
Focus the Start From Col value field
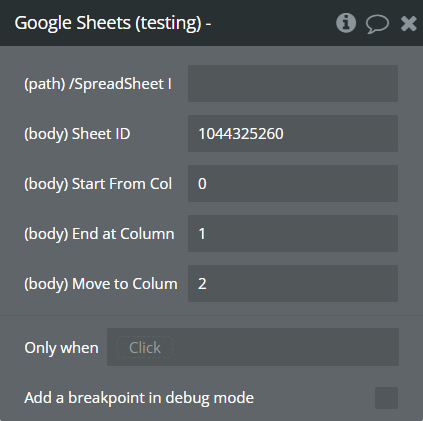tap(293, 183)
